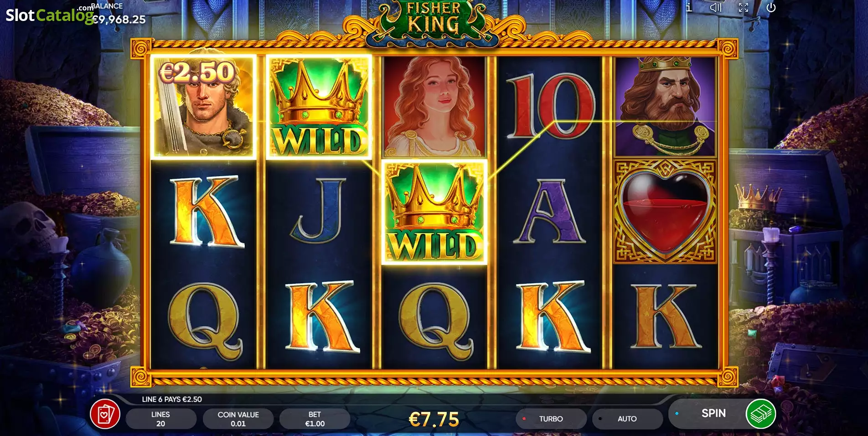Click the SlotCatalog logo link

point(49,15)
